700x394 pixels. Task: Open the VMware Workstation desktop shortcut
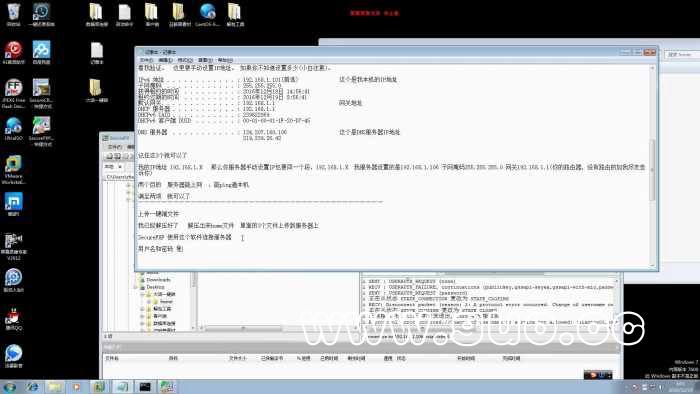13,169
